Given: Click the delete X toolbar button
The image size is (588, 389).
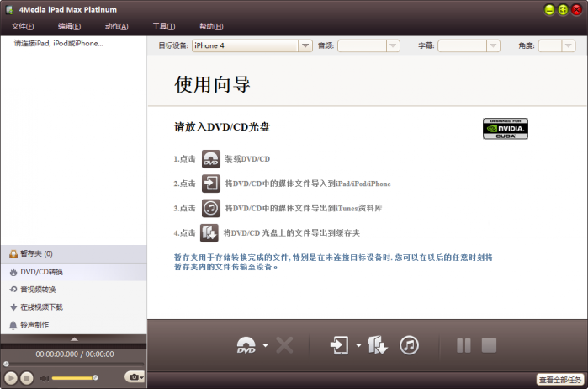Looking at the screenshot, I should coord(284,345).
